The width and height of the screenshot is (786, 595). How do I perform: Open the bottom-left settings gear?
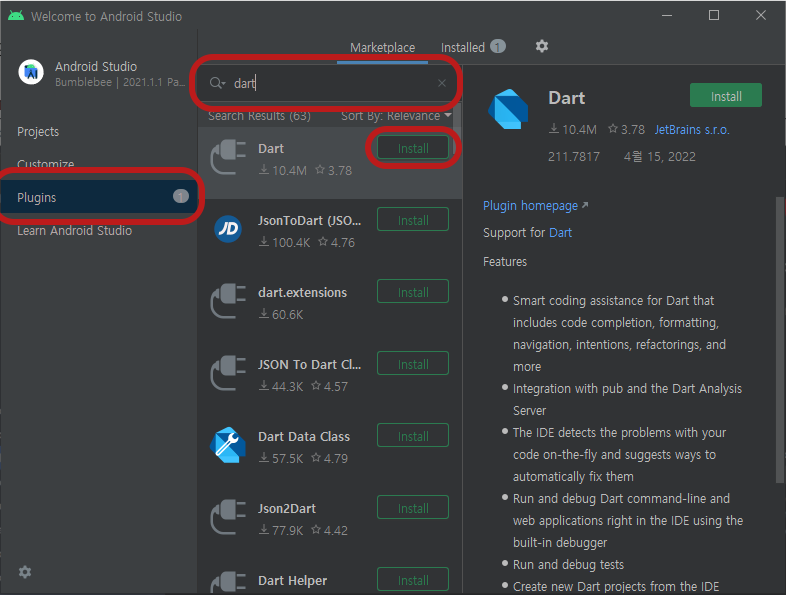click(x=25, y=572)
